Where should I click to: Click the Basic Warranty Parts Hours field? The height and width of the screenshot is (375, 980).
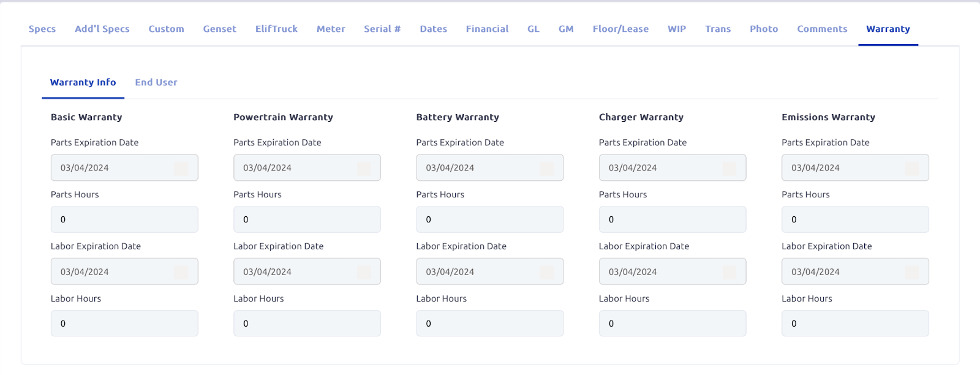(x=124, y=219)
